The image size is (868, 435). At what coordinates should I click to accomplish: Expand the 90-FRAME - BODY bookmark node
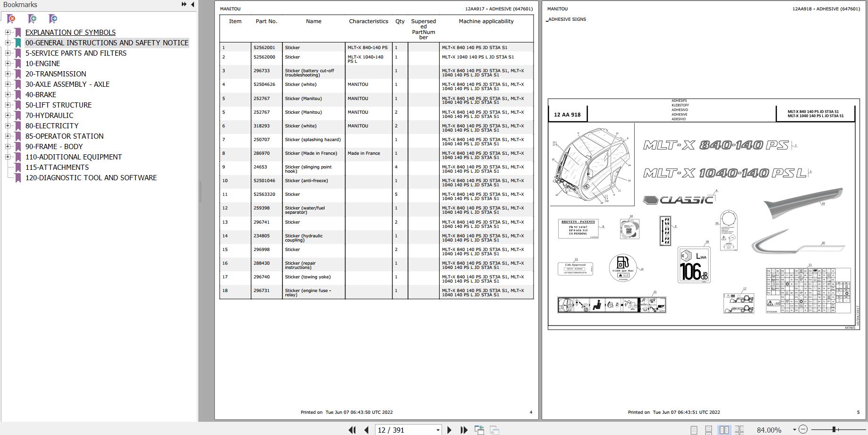[x=8, y=147]
